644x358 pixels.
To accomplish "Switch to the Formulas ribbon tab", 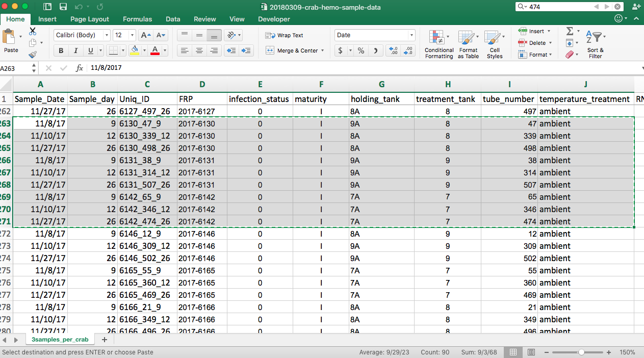I will coord(137,19).
